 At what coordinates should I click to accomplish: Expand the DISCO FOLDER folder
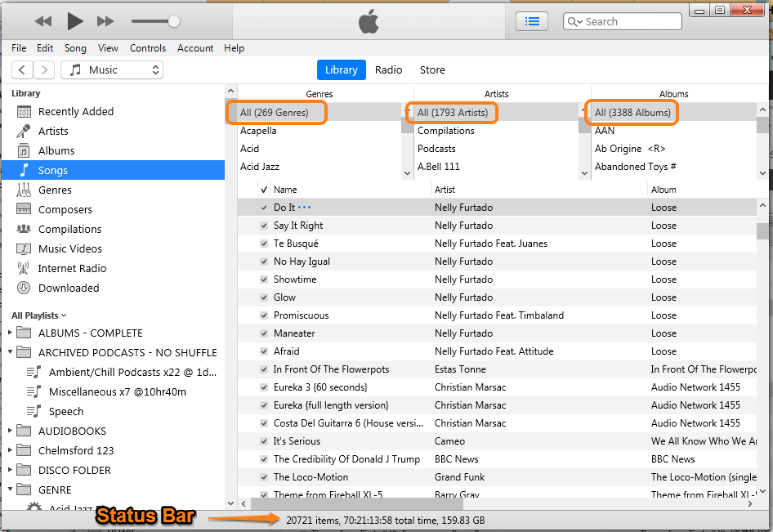coord(10,470)
